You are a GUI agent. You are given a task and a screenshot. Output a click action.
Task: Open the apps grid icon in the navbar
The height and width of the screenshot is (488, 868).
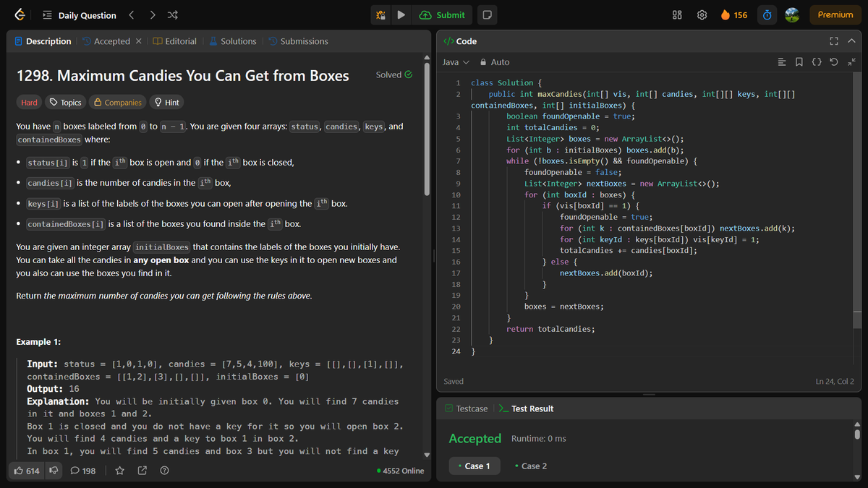pos(676,14)
